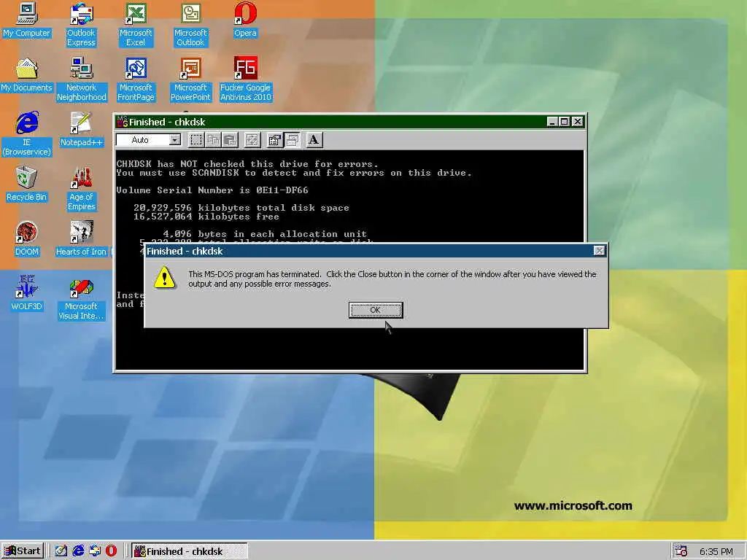Click the Font button marked A
This screenshot has width=747, height=560.
click(x=314, y=140)
